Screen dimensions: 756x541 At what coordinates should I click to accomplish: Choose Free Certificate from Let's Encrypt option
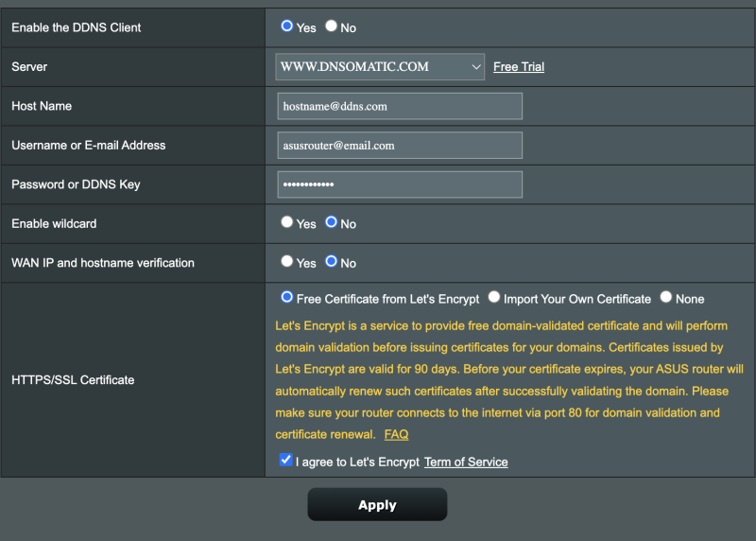[x=287, y=297]
